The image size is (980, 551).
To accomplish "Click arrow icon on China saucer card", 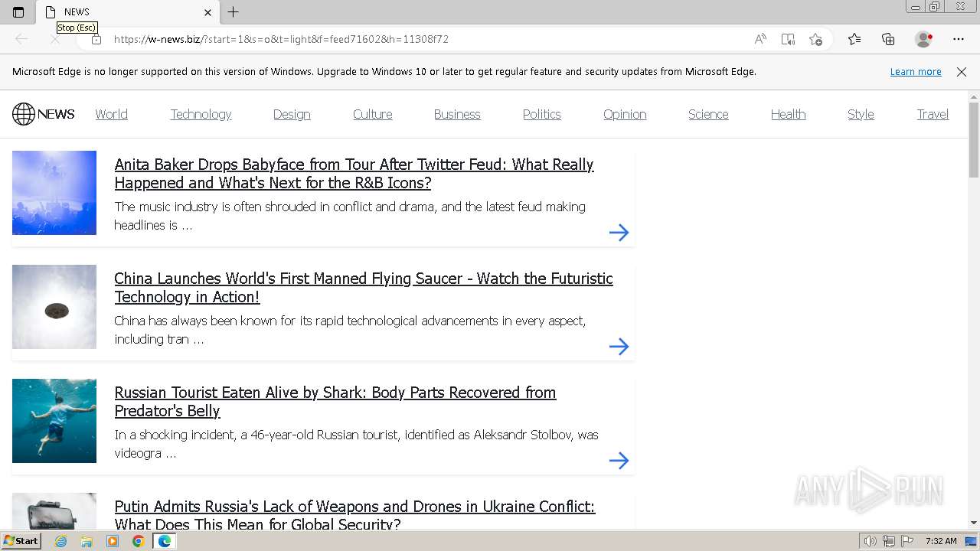I will [x=619, y=347].
